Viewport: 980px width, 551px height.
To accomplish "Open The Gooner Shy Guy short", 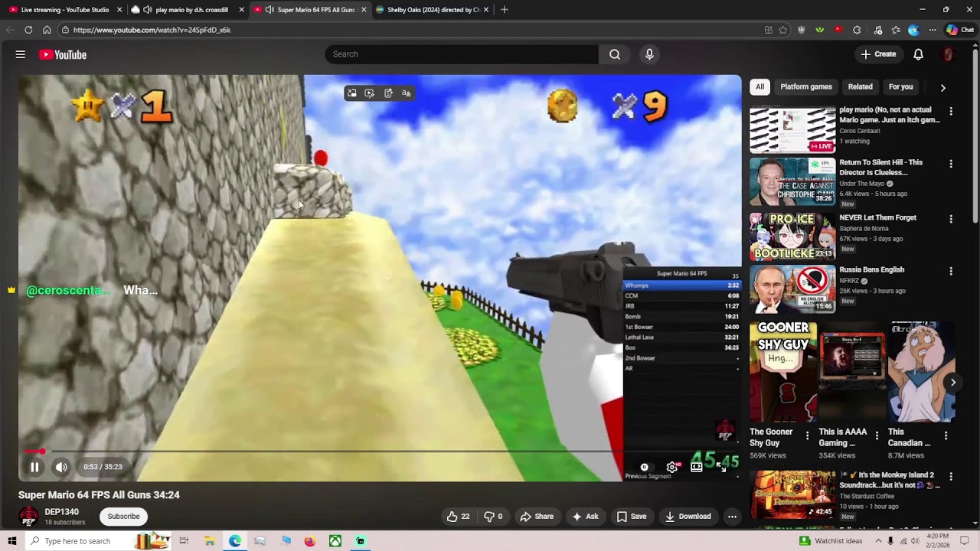I will point(783,372).
